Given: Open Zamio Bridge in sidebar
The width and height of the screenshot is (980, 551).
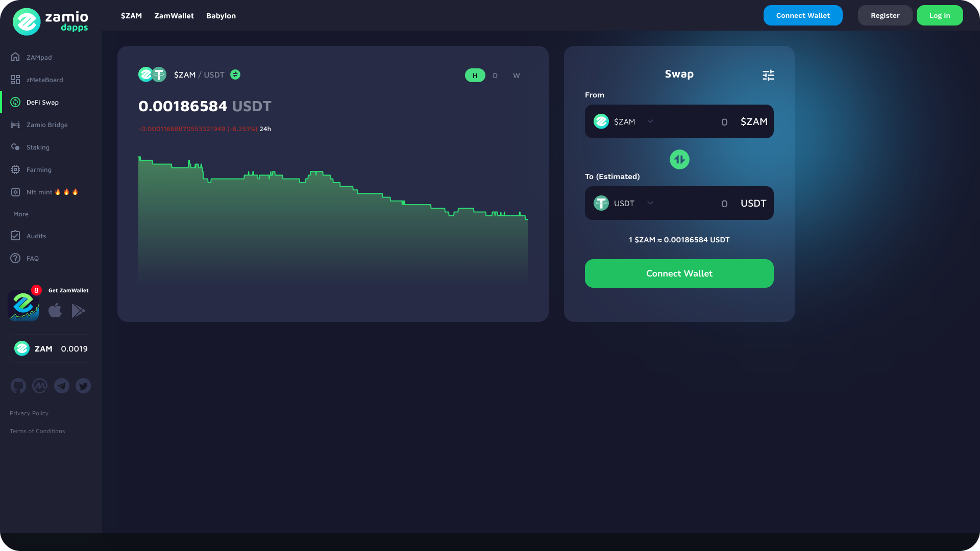Looking at the screenshot, I should click(x=47, y=125).
